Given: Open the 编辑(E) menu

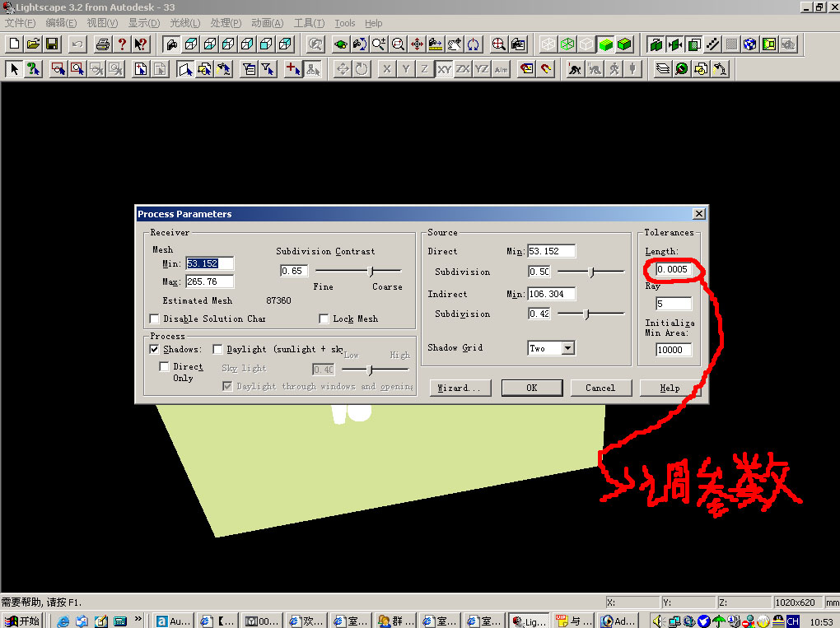Looking at the screenshot, I should [61, 23].
